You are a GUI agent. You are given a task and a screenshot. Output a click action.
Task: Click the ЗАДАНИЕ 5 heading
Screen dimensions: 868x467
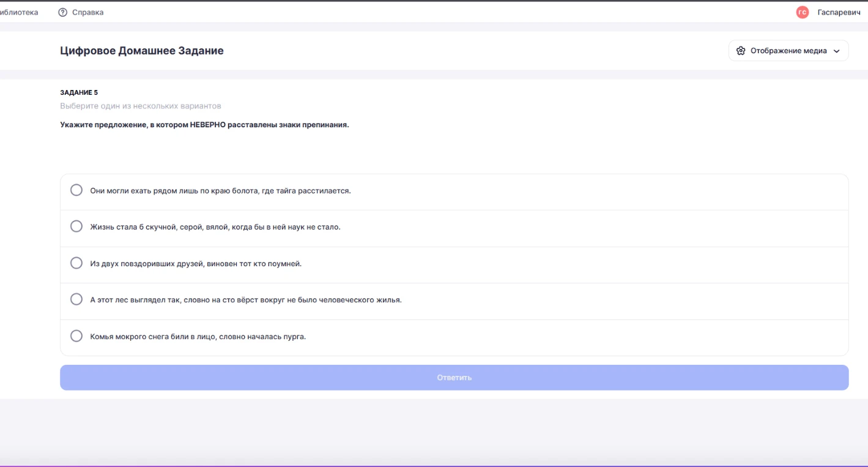point(79,92)
